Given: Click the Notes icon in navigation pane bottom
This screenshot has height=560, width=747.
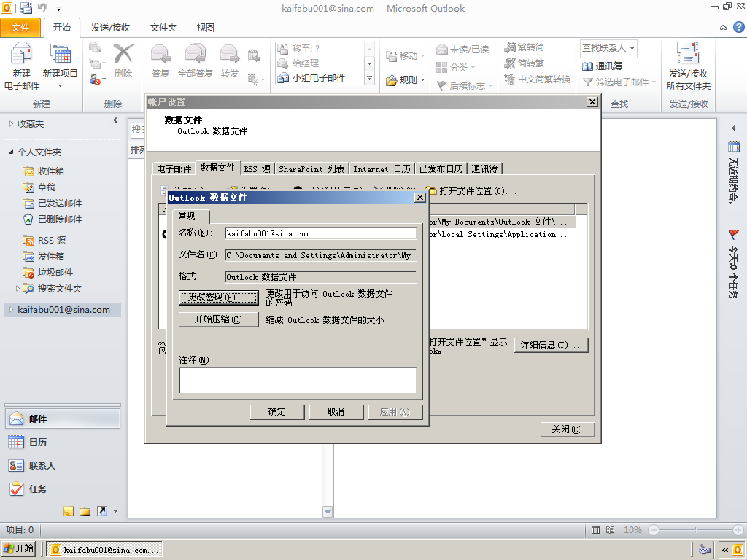Looking at the screenshot, I should click(69, 511).
